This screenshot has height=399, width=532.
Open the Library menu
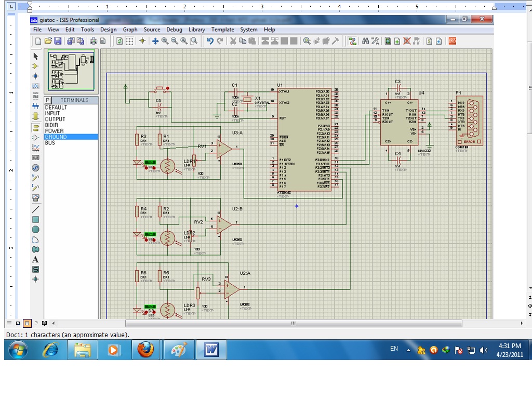click(x=196, y=30)
